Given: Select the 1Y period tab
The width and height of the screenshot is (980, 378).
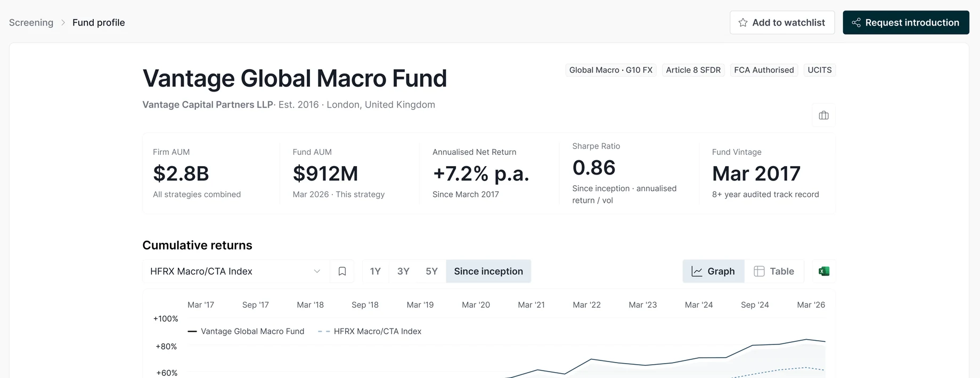Looking at the screenshot, I should [375, 272].
